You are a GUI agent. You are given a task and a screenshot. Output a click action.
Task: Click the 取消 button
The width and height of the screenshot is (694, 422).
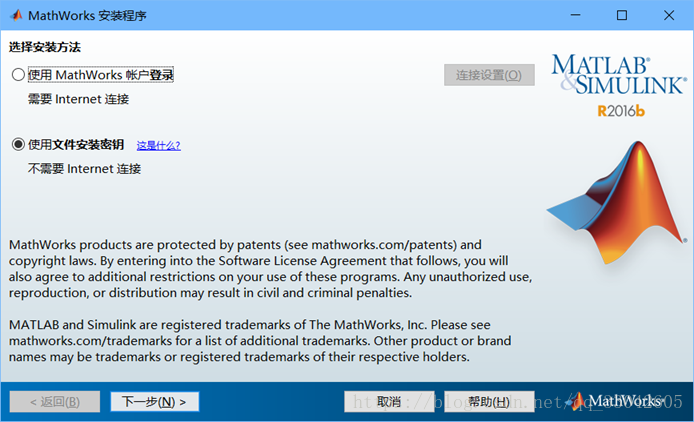(389, 402)
